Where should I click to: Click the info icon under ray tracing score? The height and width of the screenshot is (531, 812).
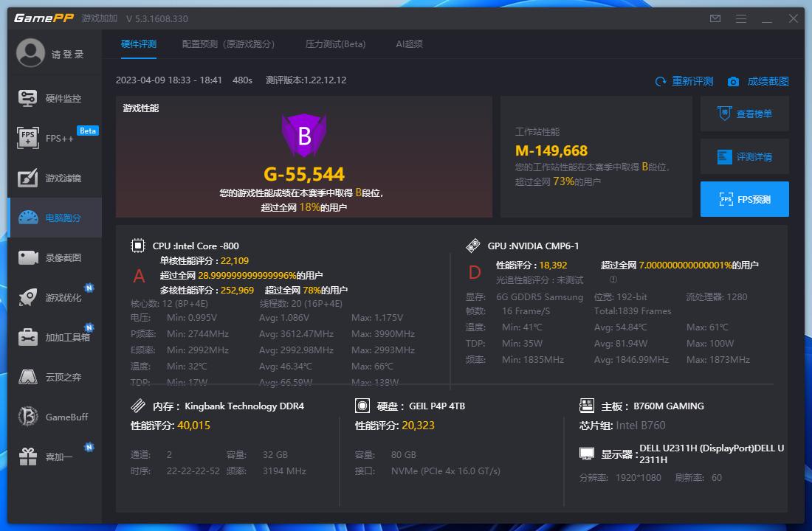pos(613,280)
